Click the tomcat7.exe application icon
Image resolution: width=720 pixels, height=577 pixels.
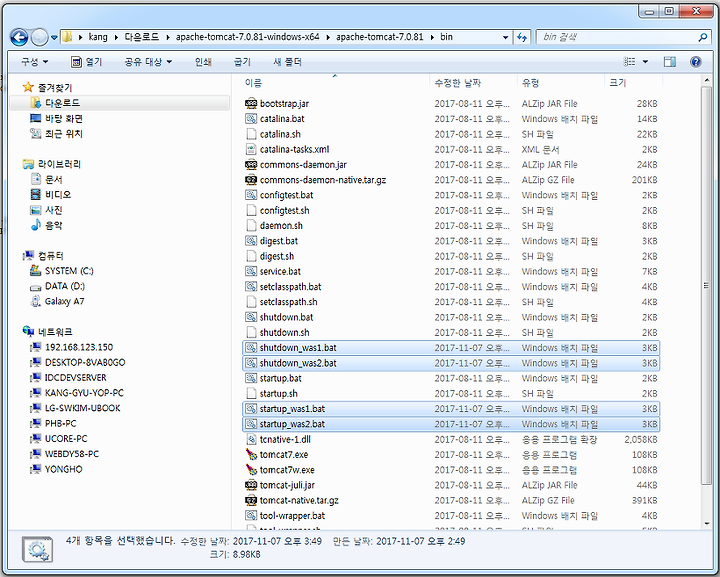(251, 454)
